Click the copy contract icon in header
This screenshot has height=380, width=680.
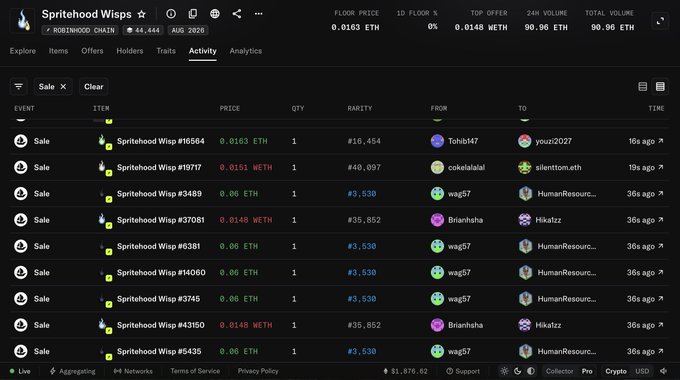(x=193, y=14)
